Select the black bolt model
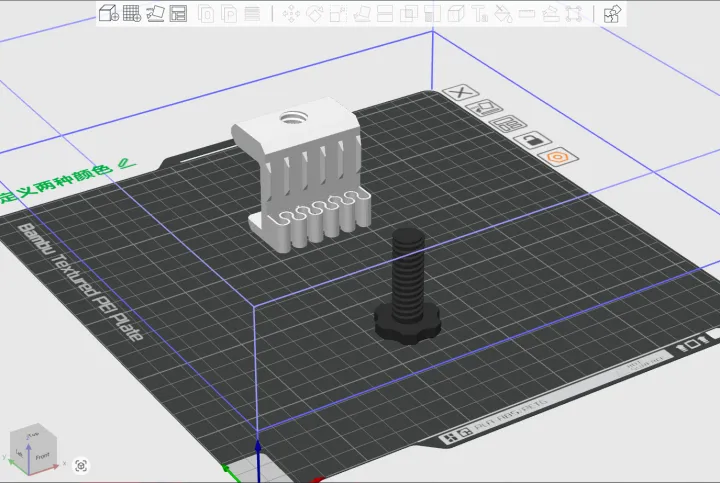The width and height of the screenshot is (720, 483). (408, 285)
